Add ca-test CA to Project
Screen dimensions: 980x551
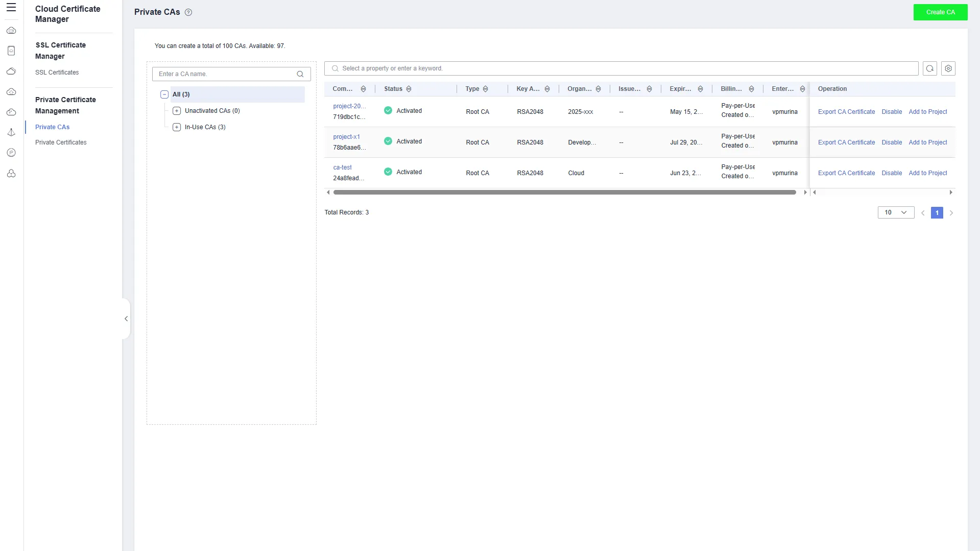pos(927,173)
